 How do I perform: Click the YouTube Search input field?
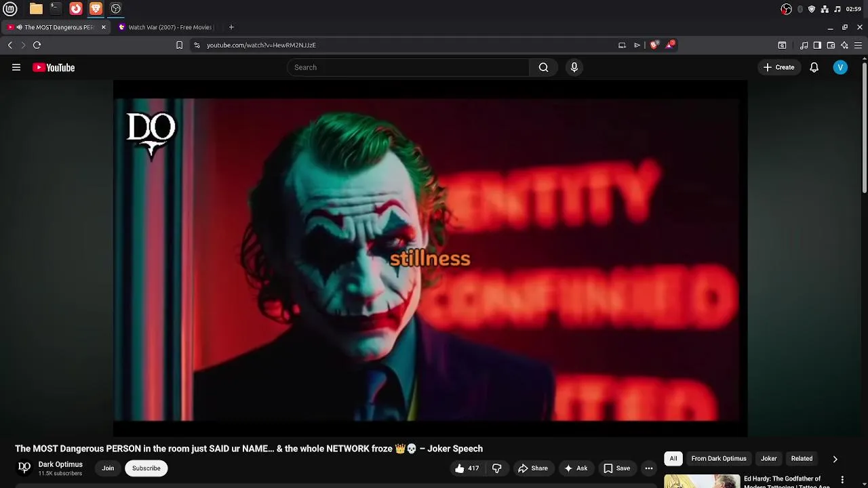click(408, 67)
